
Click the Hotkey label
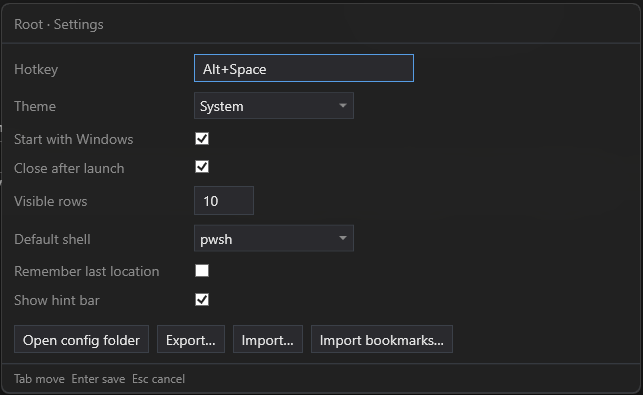pos(36,69)
